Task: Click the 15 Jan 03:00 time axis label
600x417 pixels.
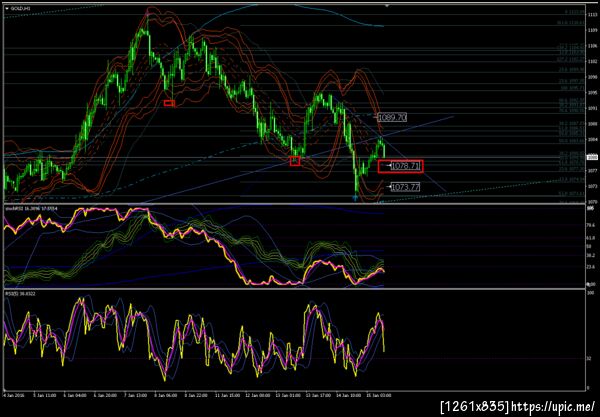Action: click(379, 395)
